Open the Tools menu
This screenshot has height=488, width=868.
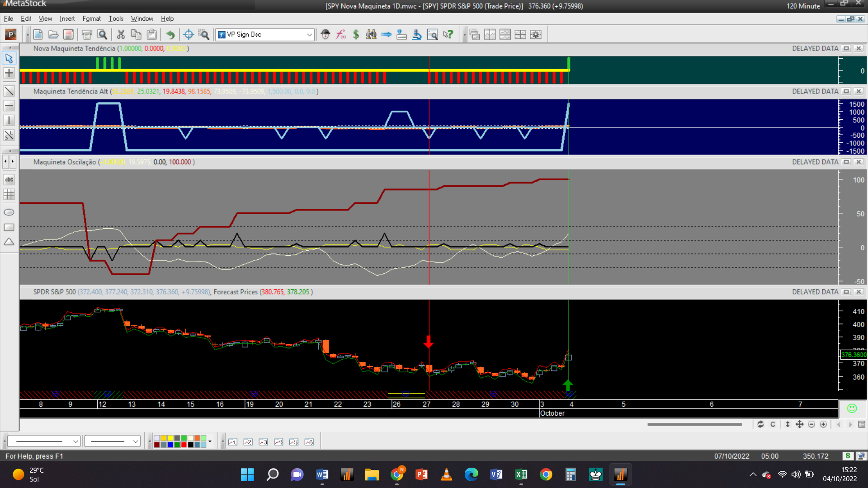pyautogui.click(x=116, y=19)
